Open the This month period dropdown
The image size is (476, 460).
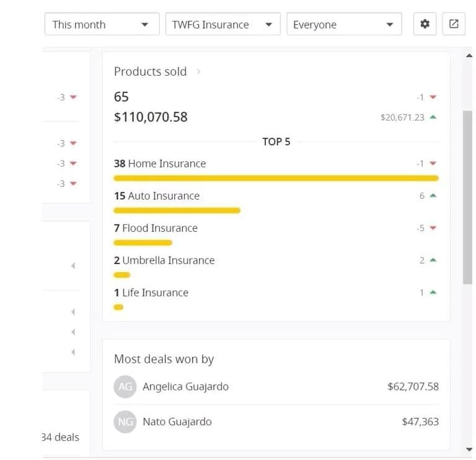pos(102,24)
